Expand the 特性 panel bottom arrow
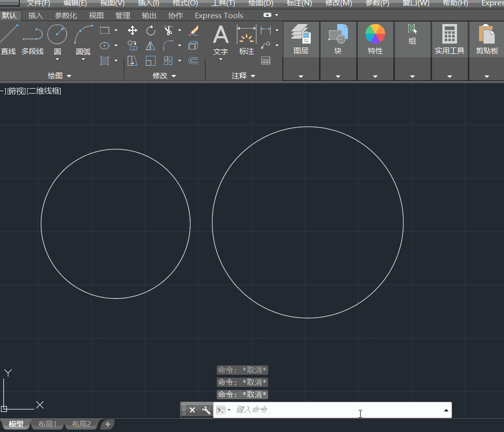Screen dimensions: 504x432 (375, 76)
